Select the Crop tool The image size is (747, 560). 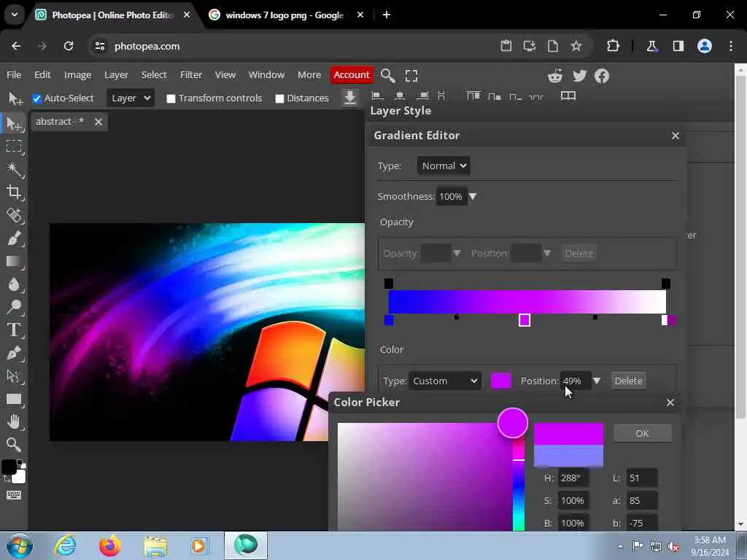(x=14, y=192)
